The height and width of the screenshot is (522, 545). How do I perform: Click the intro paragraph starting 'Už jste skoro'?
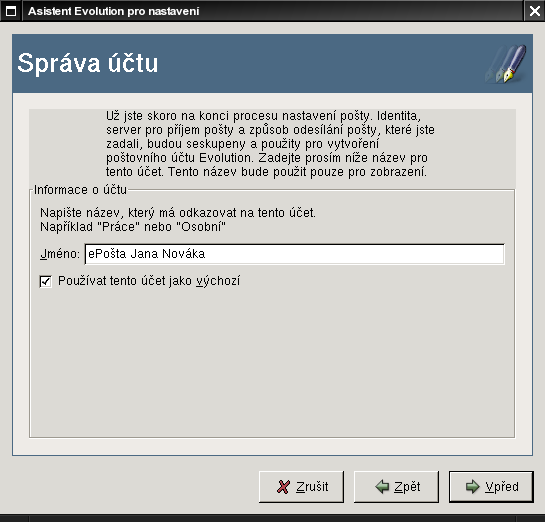[x=270, y=144]
